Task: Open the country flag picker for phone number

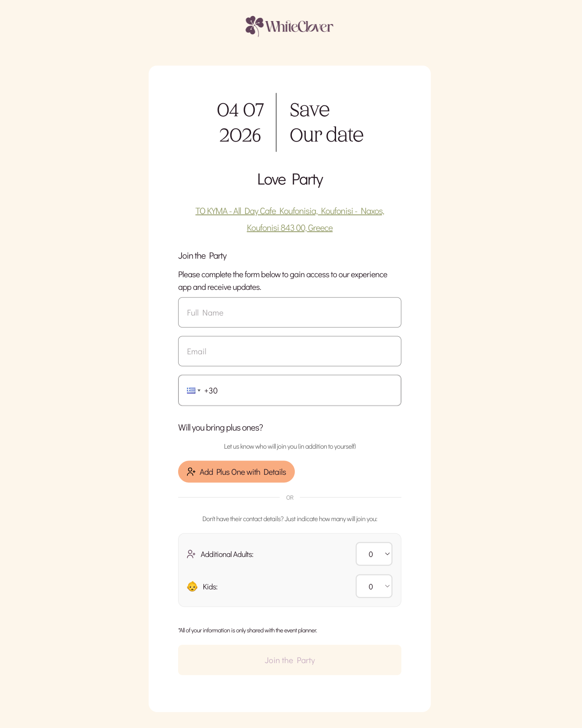Action: pos(194,391)
